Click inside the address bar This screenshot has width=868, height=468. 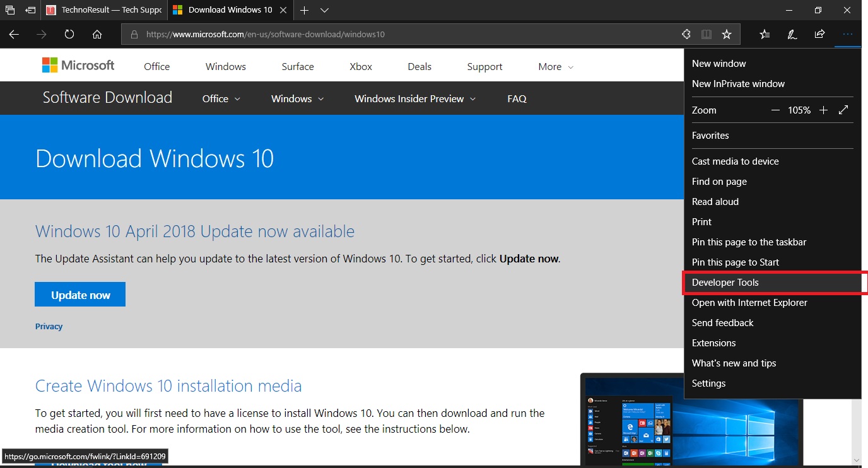pyautogui.click(x=315, y=35)
